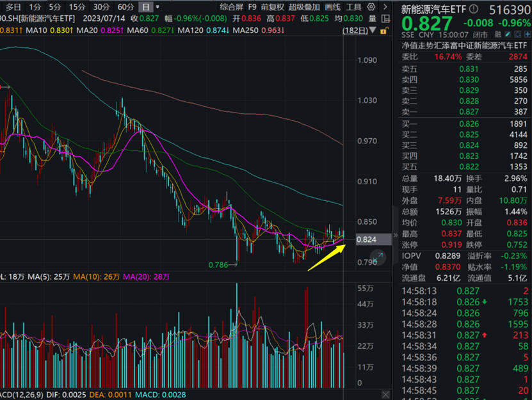This screenshot has width=532, height=400.
Task: Switch to the 60分 timeframe tab
Action: click(125, 7)
